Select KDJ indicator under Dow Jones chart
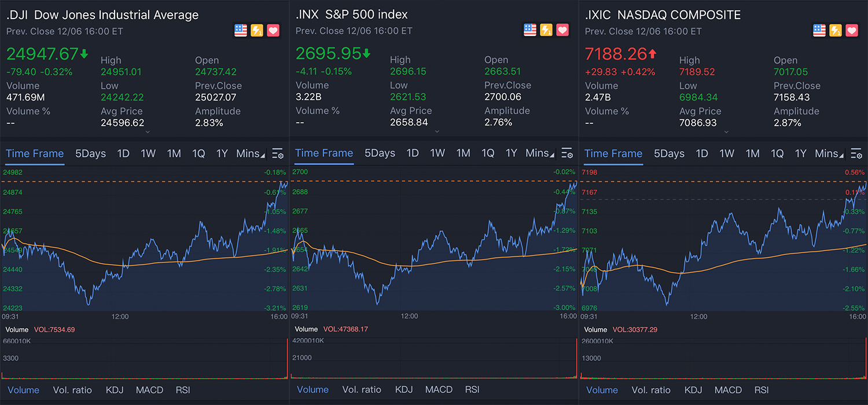The image size is (868, 405). click(x=115, y=390)
